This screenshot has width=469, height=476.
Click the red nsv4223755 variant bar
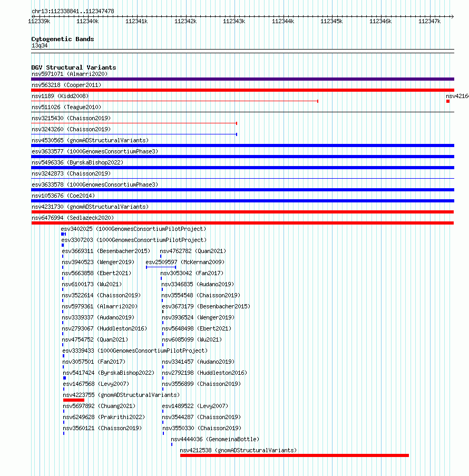click(74, 401)
